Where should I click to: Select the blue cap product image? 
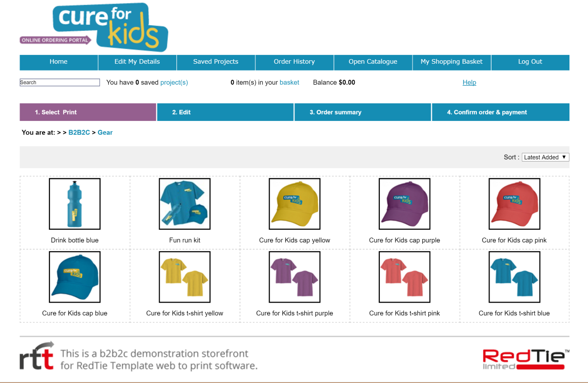[75, 277]
